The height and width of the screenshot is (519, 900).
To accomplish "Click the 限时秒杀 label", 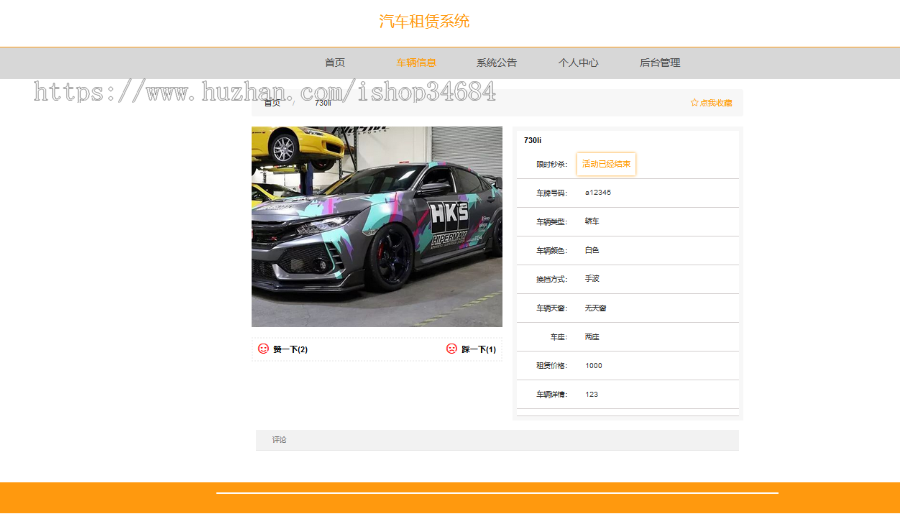I will click(552, 164).
